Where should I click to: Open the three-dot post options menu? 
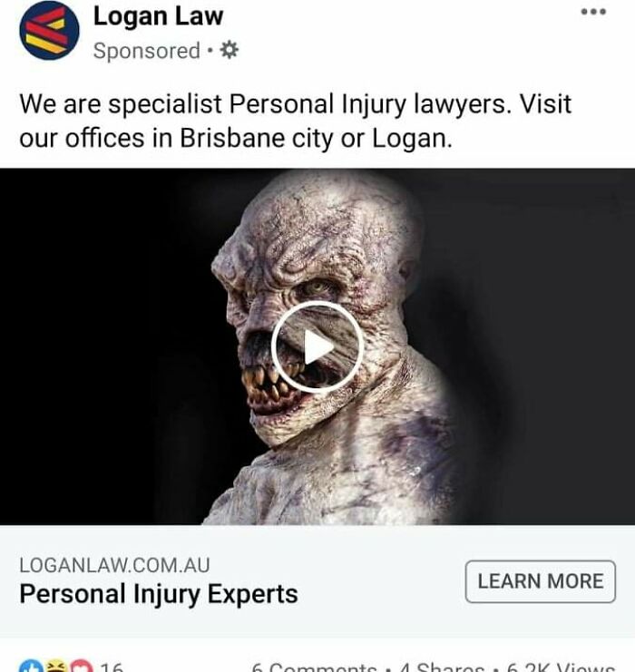(x=593, y=12)
